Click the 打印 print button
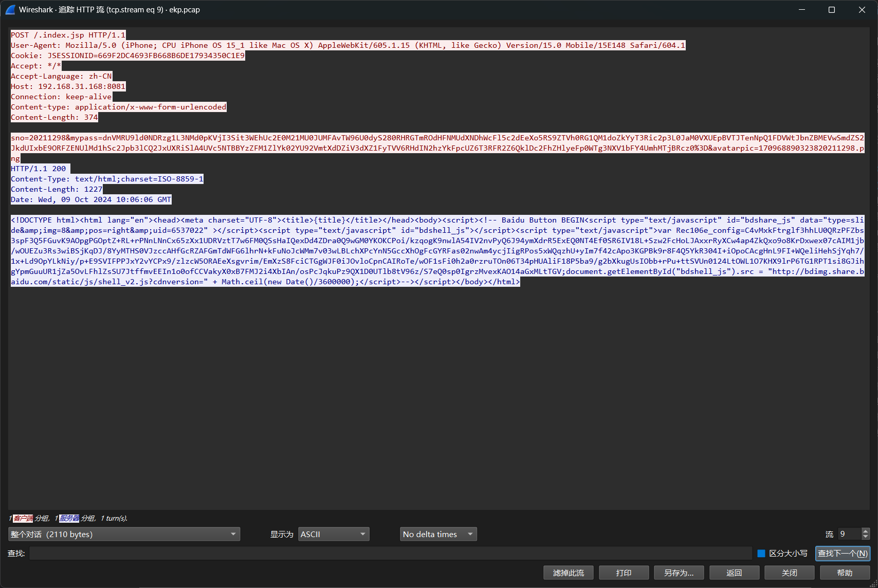Screen dimensions: 878x588 (624, 573)
